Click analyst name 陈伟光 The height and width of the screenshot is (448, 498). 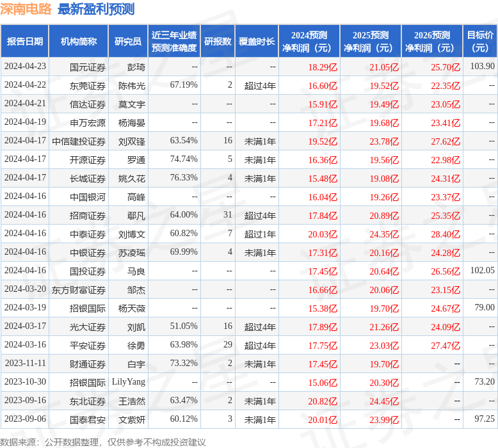tap(132, 85)
